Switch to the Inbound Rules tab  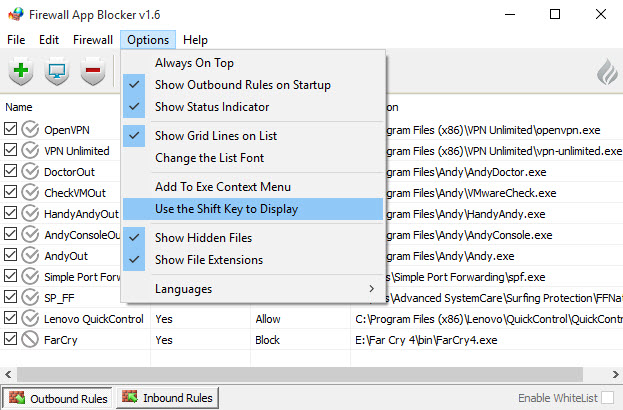tap(168, 398)
